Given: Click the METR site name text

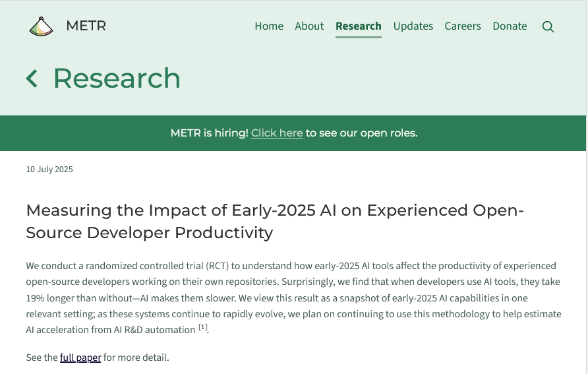Looking at the screenshot, I should coord(86,26).
